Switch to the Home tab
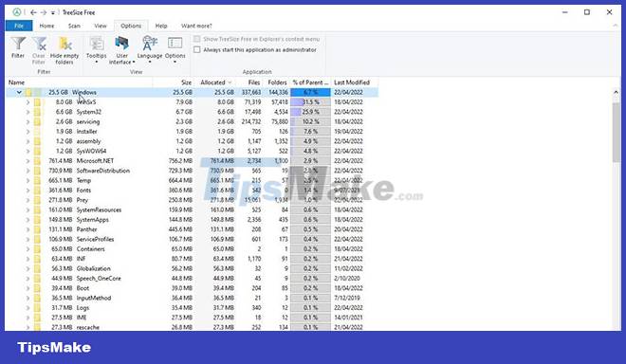 click(46, 26)
